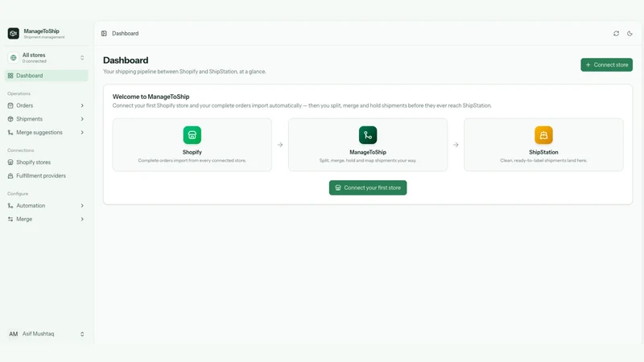The height and width of the screenshot is (362, 644).
Task: Click the Configure section label
Action: tap(18, 194)
